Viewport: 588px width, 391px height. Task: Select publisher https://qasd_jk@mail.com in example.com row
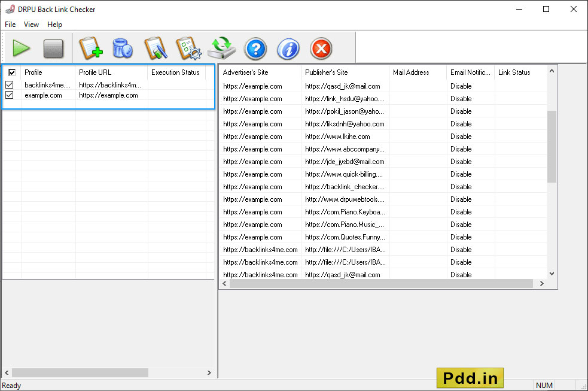coord(342,86)
